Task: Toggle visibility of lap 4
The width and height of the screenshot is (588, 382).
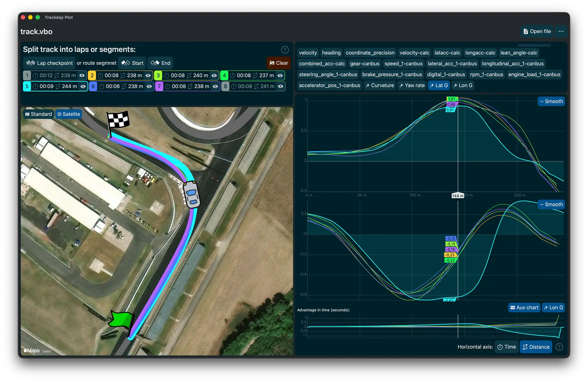Action: click(280, 75)
